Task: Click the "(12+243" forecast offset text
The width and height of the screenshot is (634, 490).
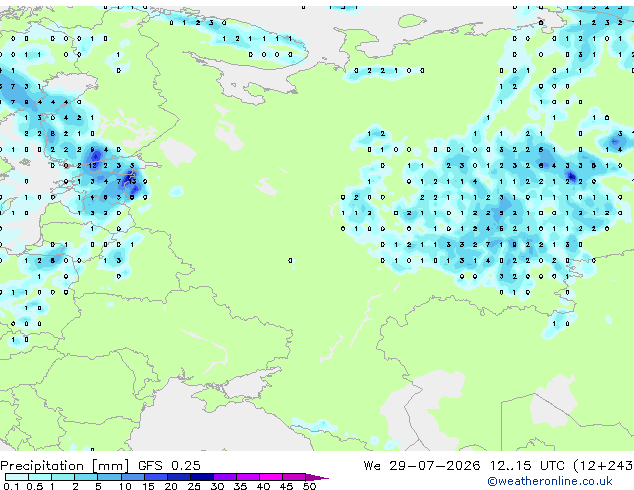Action: pos(604,466)
